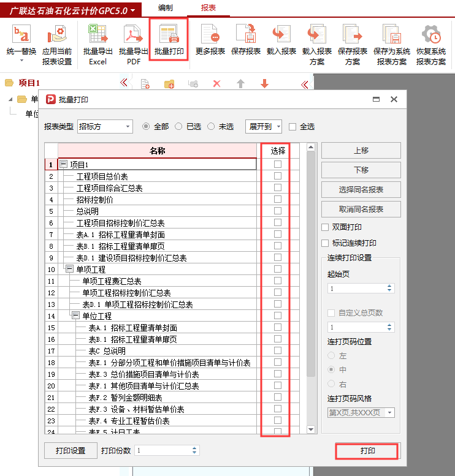Viewport: 455px width, 476px height.
Task: Click the 打印份数 spinner arrows
Action: tap(194, 450)
